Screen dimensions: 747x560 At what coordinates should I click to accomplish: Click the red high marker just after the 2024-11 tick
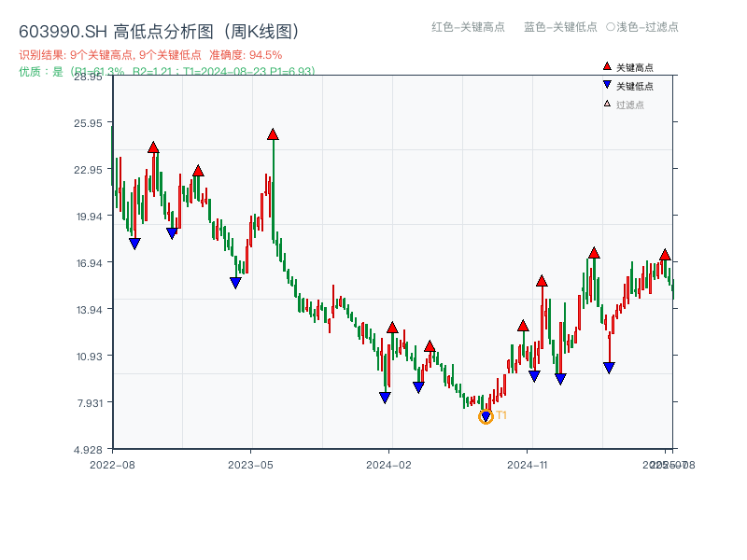[x=542, y=281]
